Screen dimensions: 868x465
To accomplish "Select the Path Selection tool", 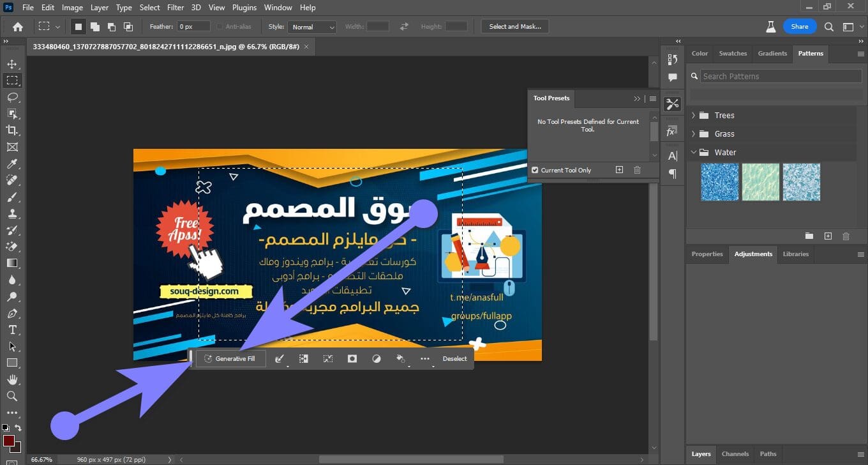I will click(12, 346).
